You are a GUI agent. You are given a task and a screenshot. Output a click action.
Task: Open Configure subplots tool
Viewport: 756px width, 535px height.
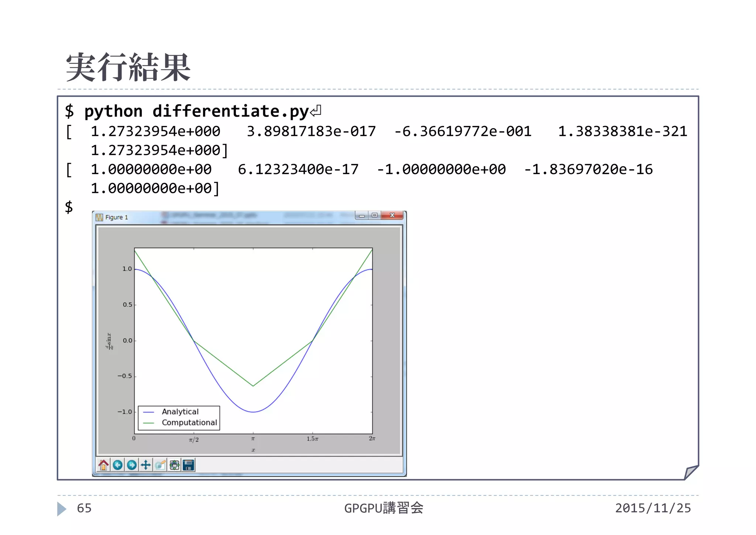pyautogui.click(x=174, y=464)
